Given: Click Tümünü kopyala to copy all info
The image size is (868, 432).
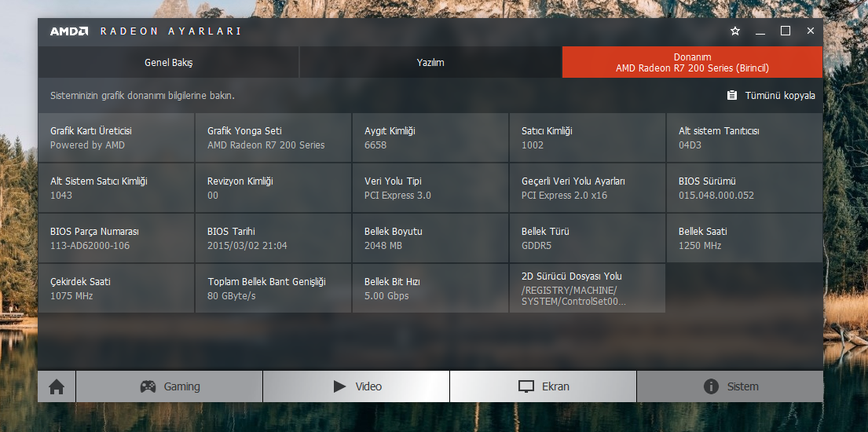Looking at the screenshot, I should tap(771, 95).
